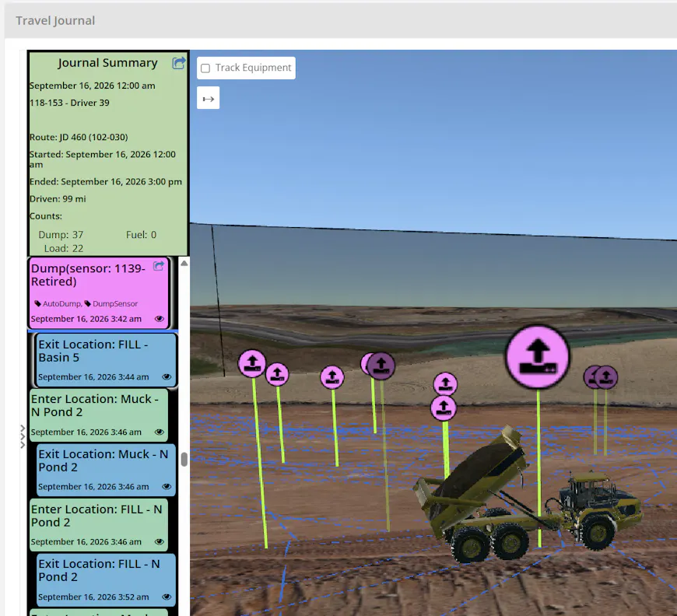The height and width of the screenshot is (616, 677).
Task: Click the Driven: 99 mi text
Action: tap(58, 199)
